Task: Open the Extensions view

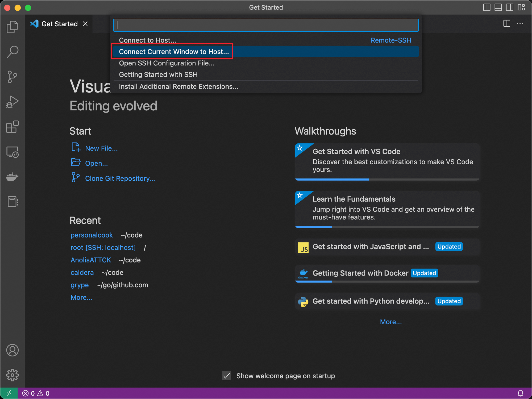Action: pos(12,127)
